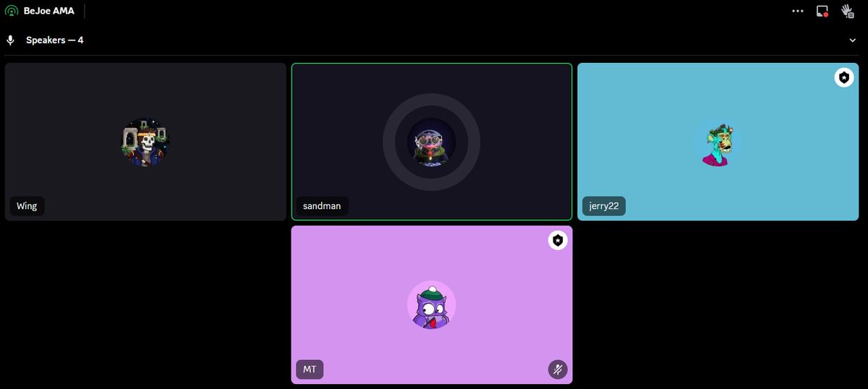Click the BeJoe AMA stage title
The width and height of the screenshot is (868, 389).
click(x=49, y=11)
